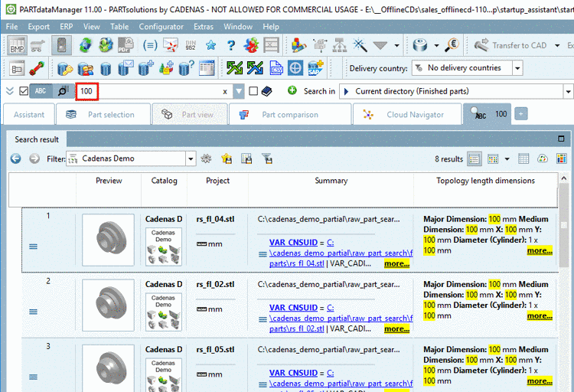Click the blue question mark help icon

click(x=230, y=45)
